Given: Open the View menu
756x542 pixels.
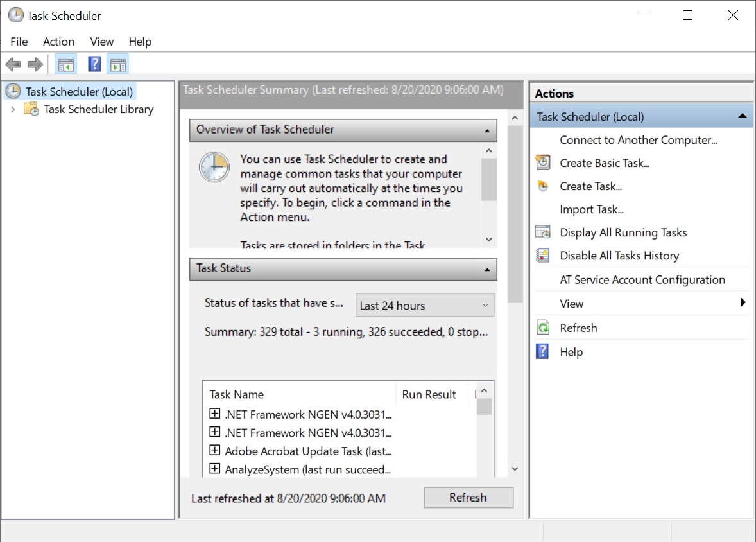Looking at the screenshot, I should coord(102,42).
